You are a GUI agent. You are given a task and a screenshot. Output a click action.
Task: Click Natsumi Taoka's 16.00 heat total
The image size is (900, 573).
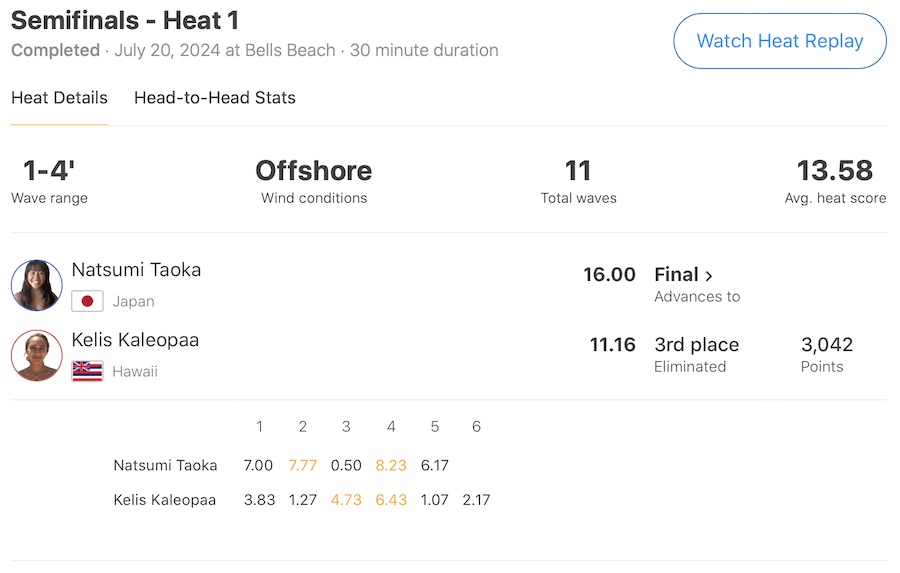[609, 275]
